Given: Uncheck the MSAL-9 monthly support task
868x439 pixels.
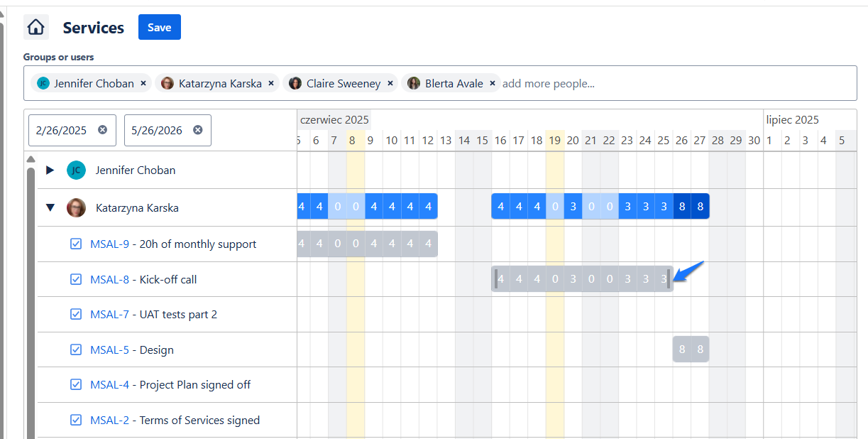Looking at the screenshot, I should 76,243.
